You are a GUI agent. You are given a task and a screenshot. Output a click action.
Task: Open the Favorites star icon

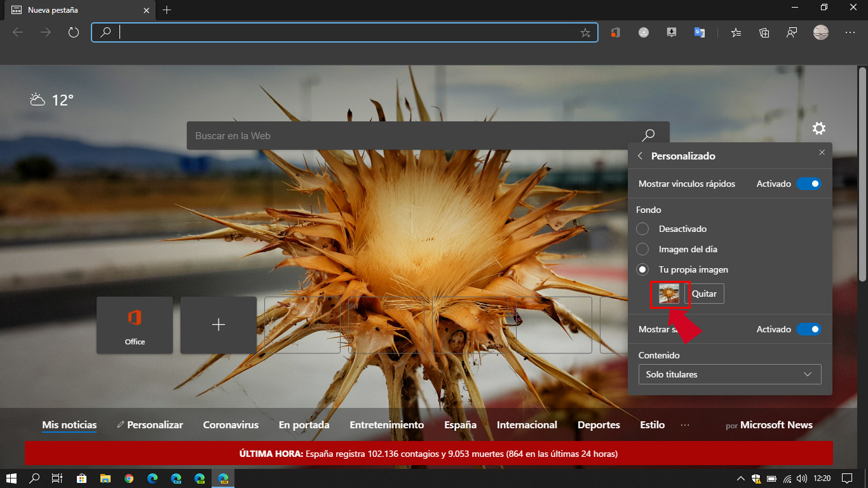point(735,32)
